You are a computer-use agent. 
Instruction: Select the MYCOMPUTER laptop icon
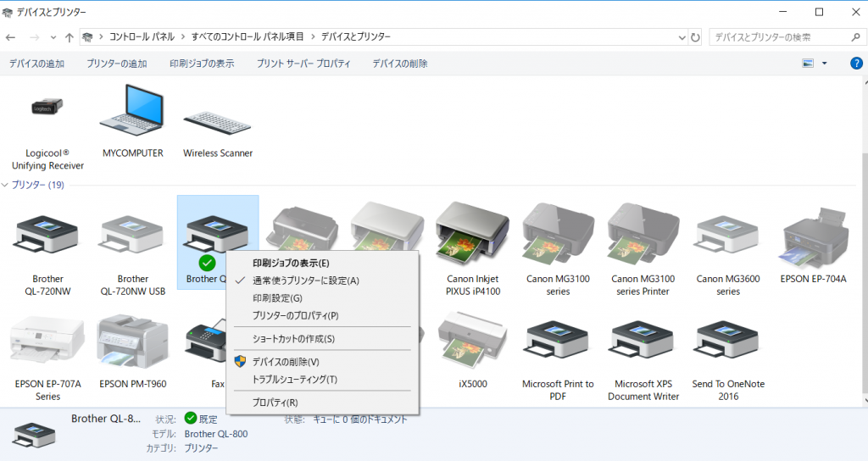pyautogui.click(x=132, y=114)
